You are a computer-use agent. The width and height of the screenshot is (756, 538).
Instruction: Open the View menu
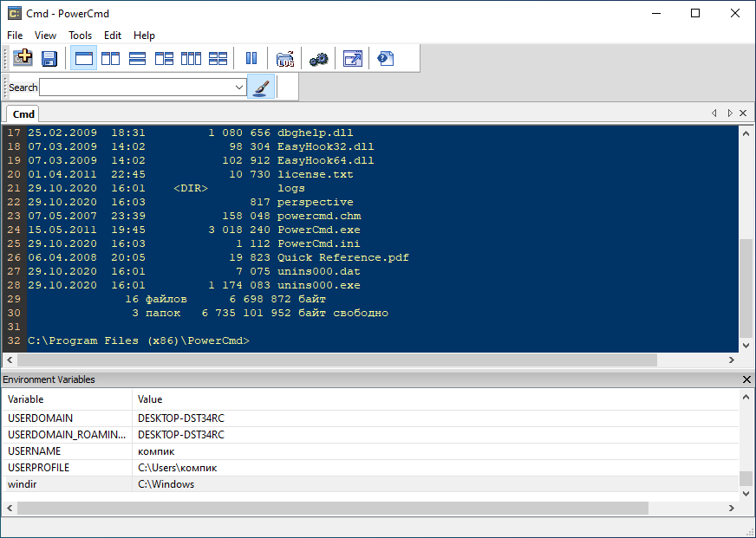45,36
